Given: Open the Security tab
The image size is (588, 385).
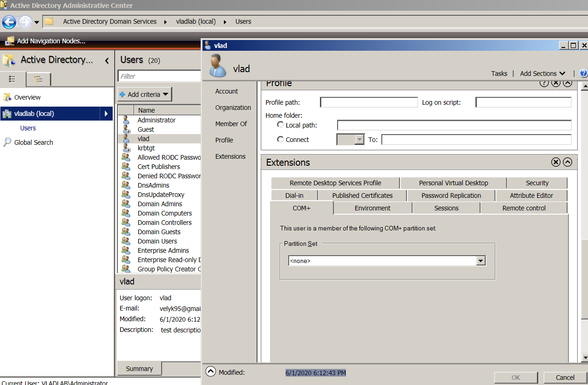Looking at the screenshot, I should (x=537, y=183).
